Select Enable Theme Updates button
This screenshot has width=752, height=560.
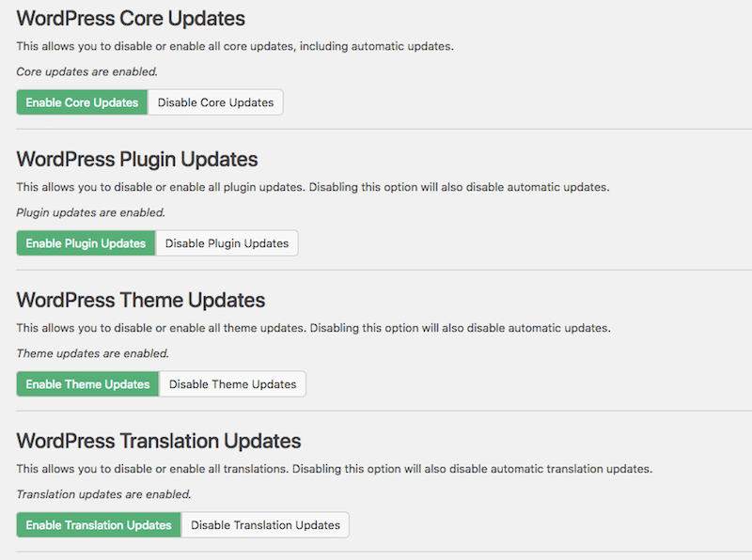87,384
